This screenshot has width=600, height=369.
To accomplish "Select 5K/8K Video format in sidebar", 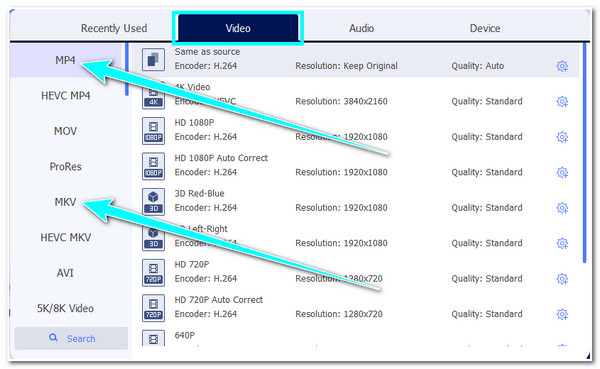I will [65, 309].
